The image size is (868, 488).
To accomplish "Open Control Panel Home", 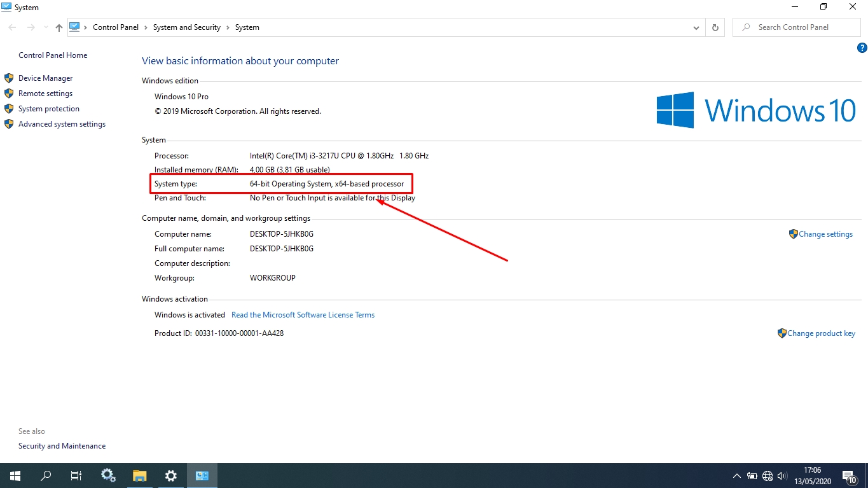I will pyautogui.click(x=53, y=55).
